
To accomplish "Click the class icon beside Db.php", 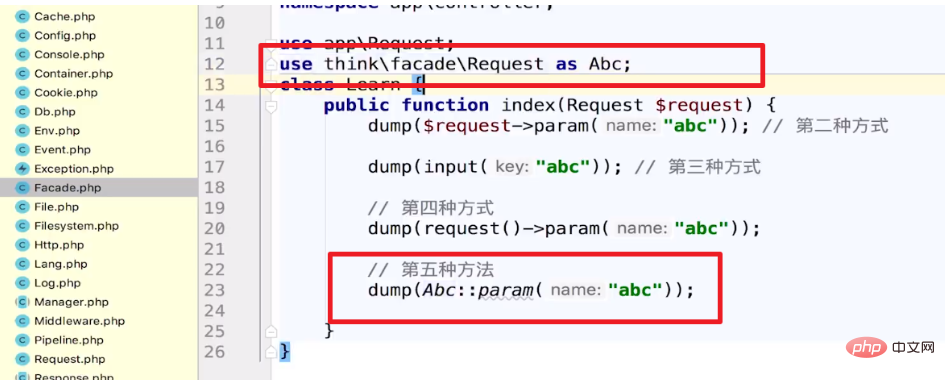I will [22, 111].
